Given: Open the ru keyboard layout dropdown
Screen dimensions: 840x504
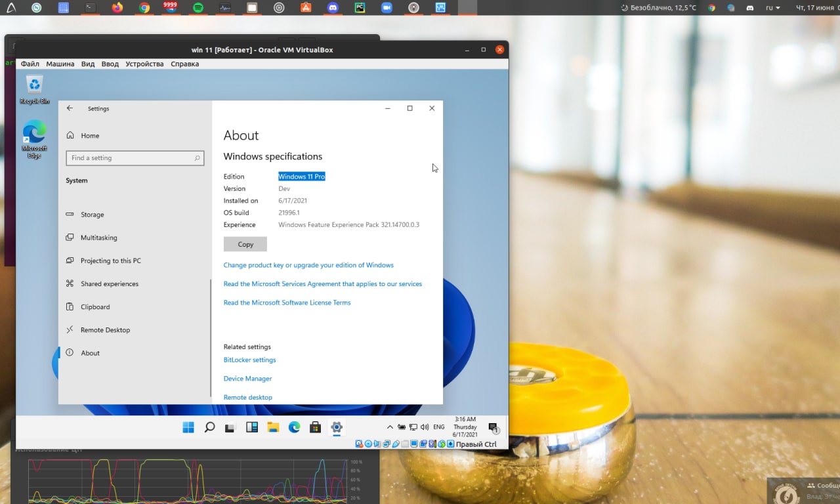Looking at the screenshot, I should coord(773,8).
